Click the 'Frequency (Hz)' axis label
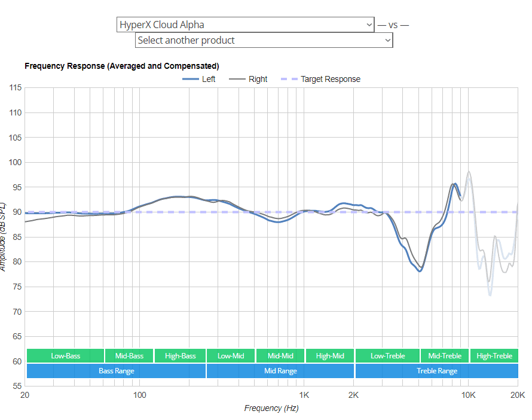The image size is (532, 420). coord(271,408)
